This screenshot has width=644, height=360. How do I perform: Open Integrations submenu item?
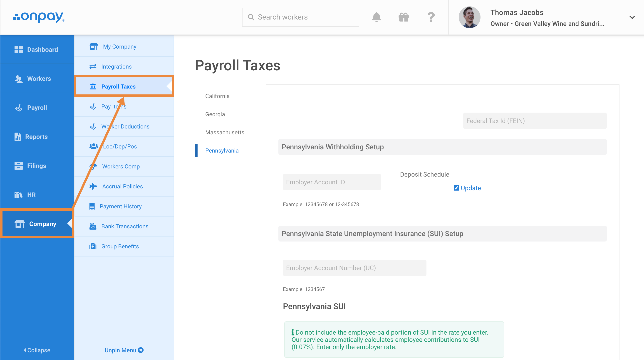click(124, 67)
